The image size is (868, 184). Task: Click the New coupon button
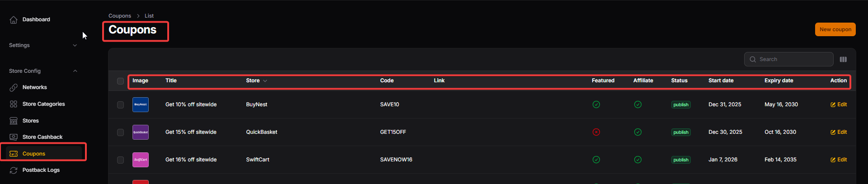tap(835, 29)
